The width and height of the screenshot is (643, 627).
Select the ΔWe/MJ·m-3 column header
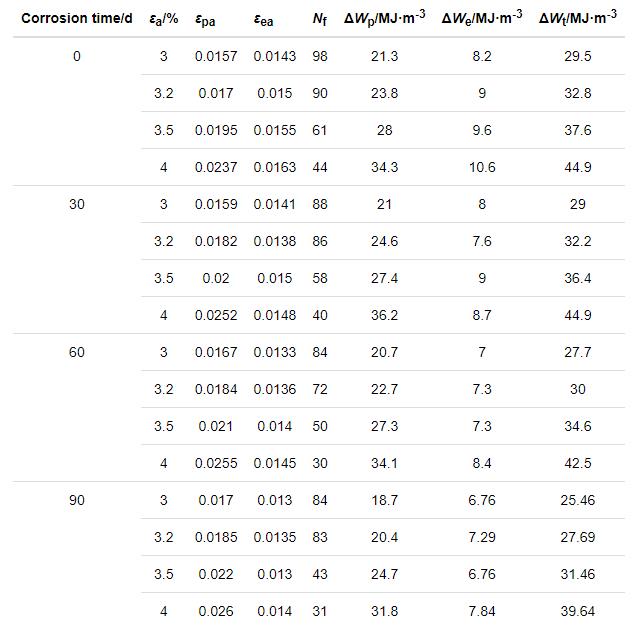coord(481,19)
